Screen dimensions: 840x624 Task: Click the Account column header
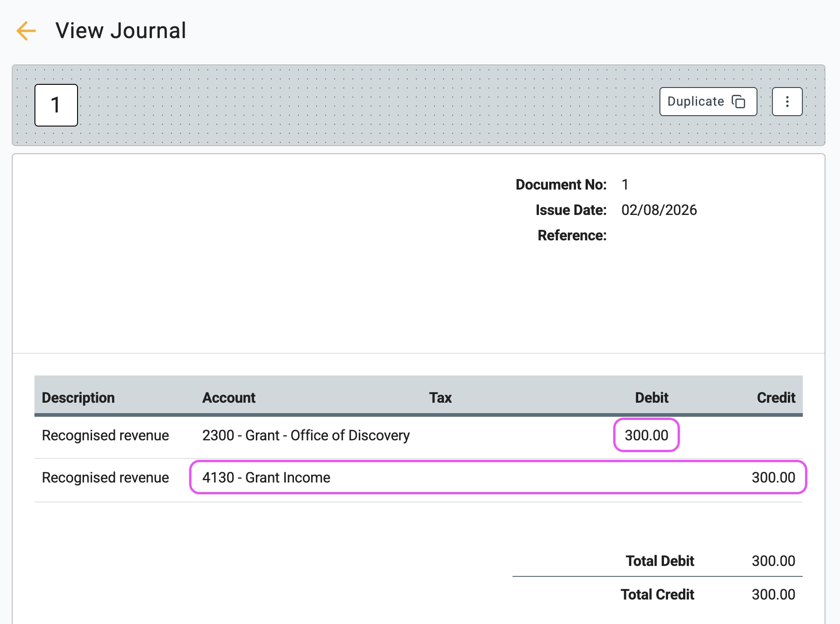pyautogui.click(x=229, y=398)
